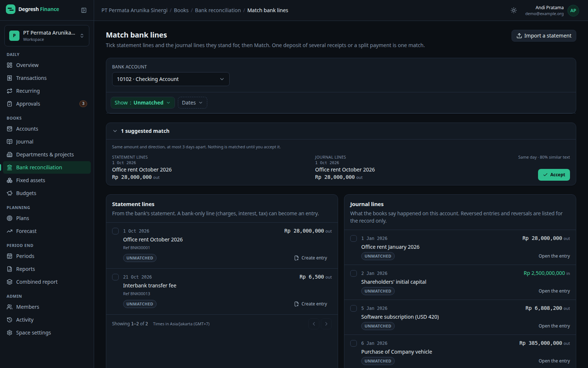588x368 pixels.
Task: Create entry for Interbank transfer fee
Action: (x=311, y=304)
